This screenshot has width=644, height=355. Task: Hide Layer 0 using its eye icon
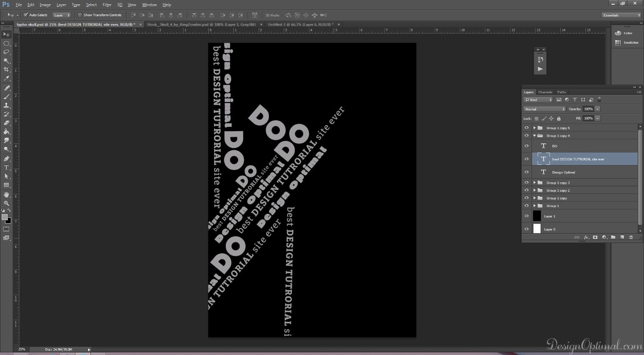click(x=527, y=229)
